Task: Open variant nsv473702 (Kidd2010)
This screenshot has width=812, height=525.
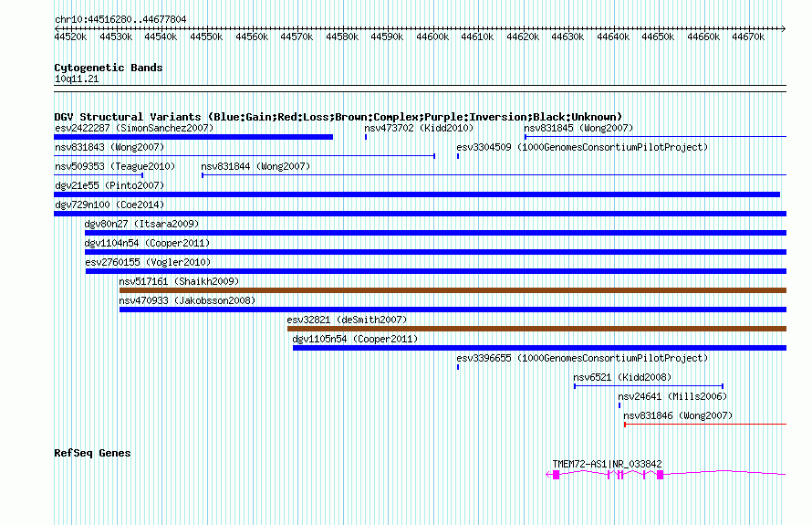Action: pyautogui.click(x=419, y=128)
